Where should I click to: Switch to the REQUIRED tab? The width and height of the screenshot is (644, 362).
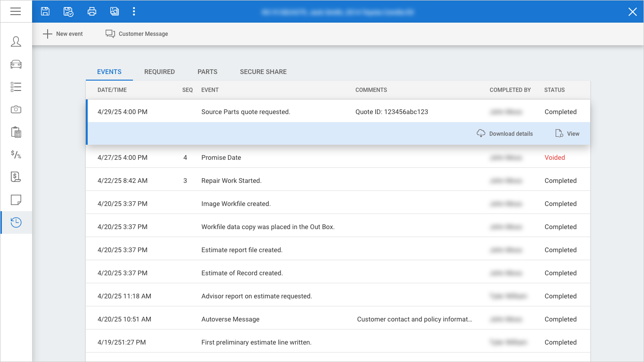159,72
